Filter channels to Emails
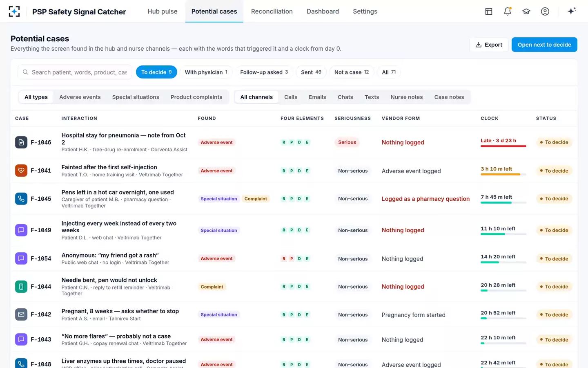The height and width of the screenshot is (368, 588). [x=317, y=97]
